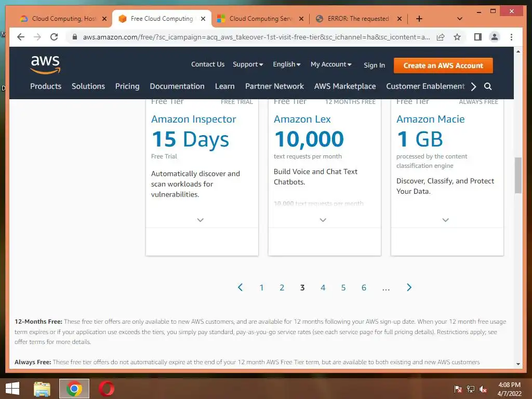The image size is (532, 399).
Task: Click Create an AWS Account button
Action: click(x=443, y=65)
